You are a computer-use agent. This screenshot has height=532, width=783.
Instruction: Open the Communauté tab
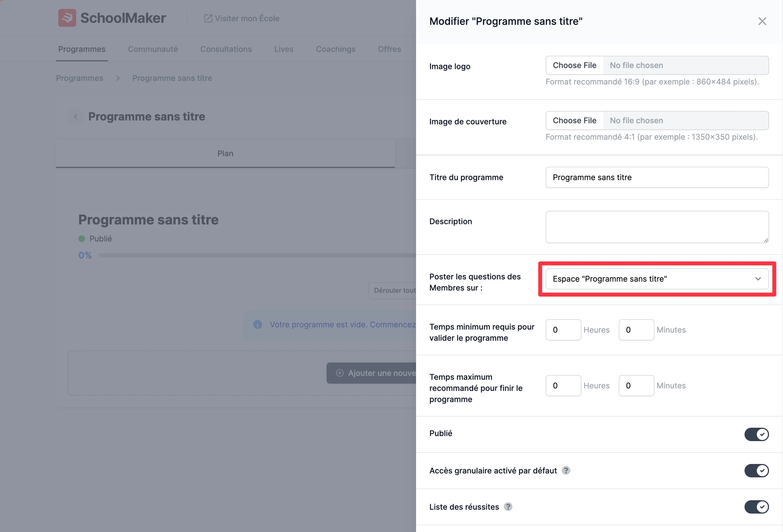[x=153, y=49]
